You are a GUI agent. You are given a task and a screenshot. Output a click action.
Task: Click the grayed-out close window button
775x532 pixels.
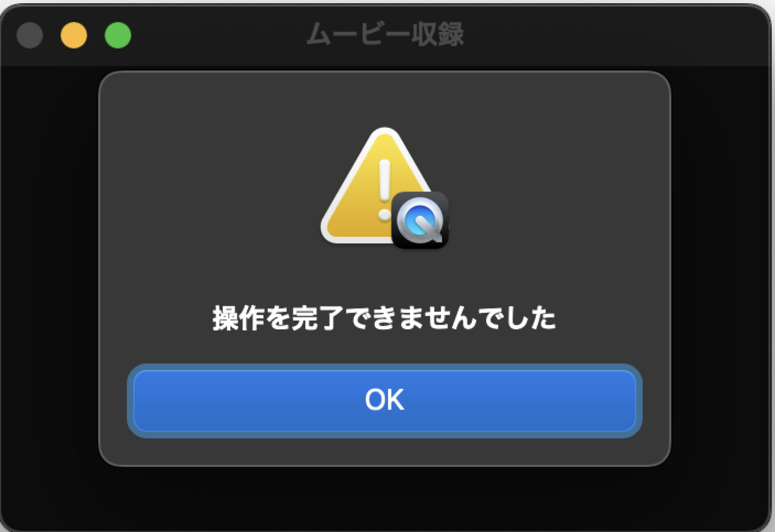(30, 35)
